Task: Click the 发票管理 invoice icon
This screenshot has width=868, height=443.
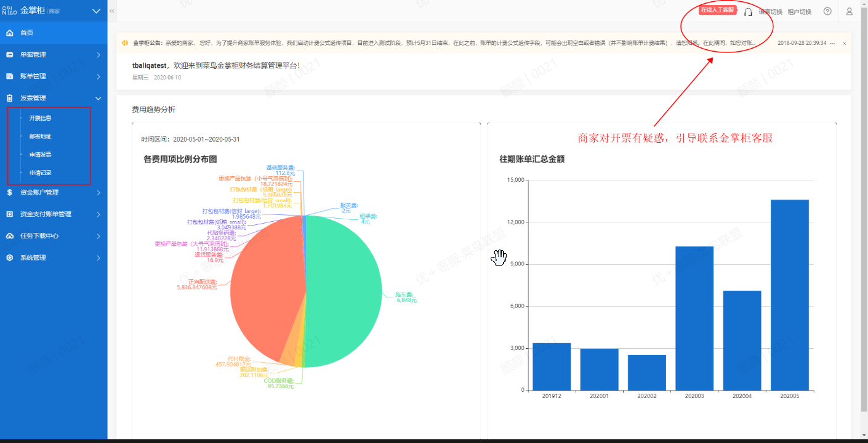Action: pos(9,98)
